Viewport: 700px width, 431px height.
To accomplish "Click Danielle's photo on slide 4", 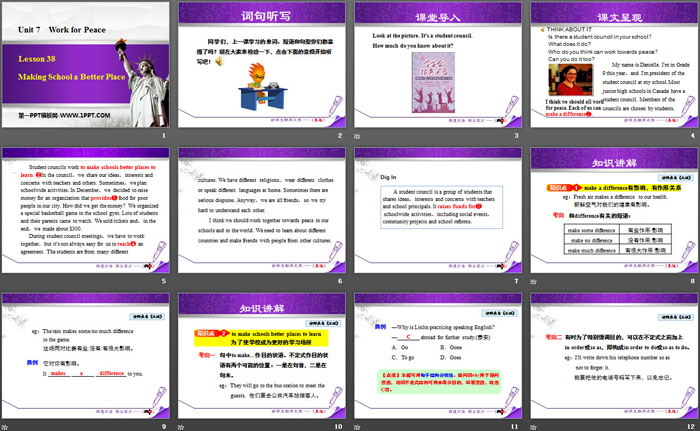I will pyautogui.click(x=571, y=80).
